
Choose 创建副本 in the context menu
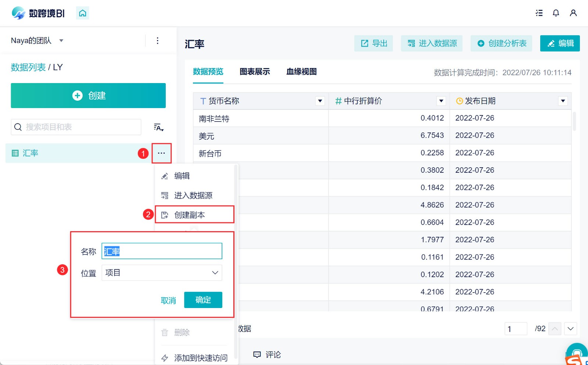click(x=195, y=215)
